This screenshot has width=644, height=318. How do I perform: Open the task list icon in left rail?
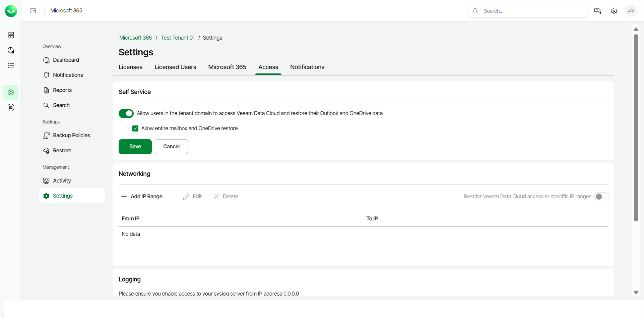[x=11, y=65]
